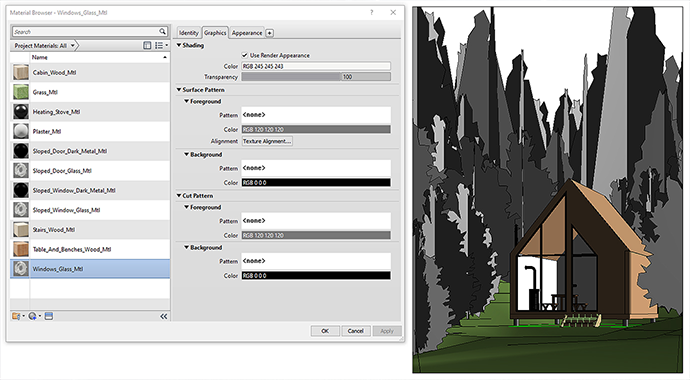Select the Sloped_Door_Dark_Metal_Mtl sphere icon
Viewport: 690px width, 380px height.
coord(21,151)
